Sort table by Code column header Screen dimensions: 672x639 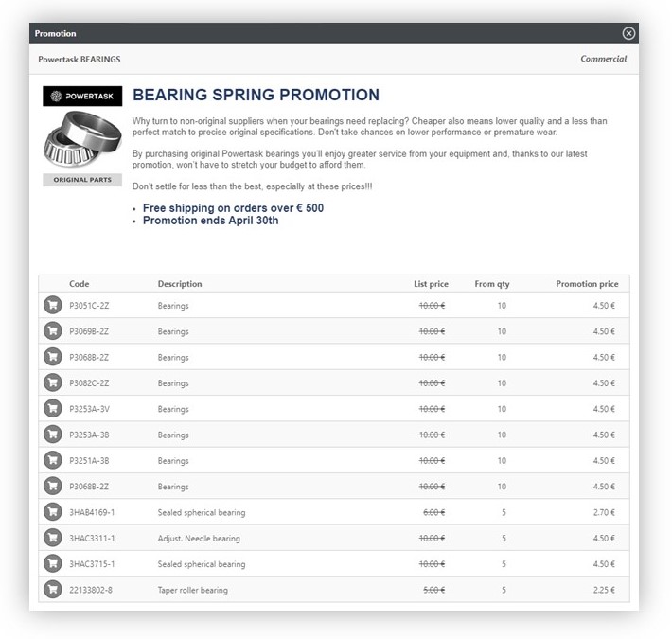point(80,284)
